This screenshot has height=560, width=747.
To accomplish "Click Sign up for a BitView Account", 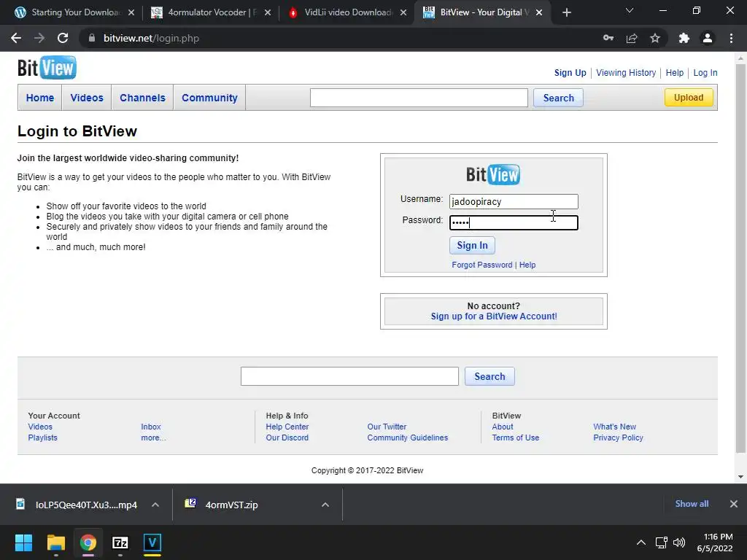I will click(494, 316).
